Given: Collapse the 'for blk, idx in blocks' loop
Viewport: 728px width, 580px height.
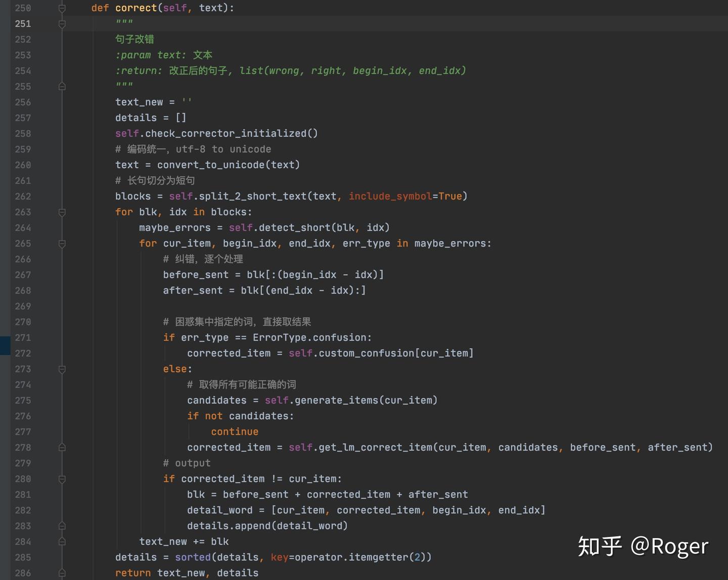Looking at the screenshot, I should point(62,212).
